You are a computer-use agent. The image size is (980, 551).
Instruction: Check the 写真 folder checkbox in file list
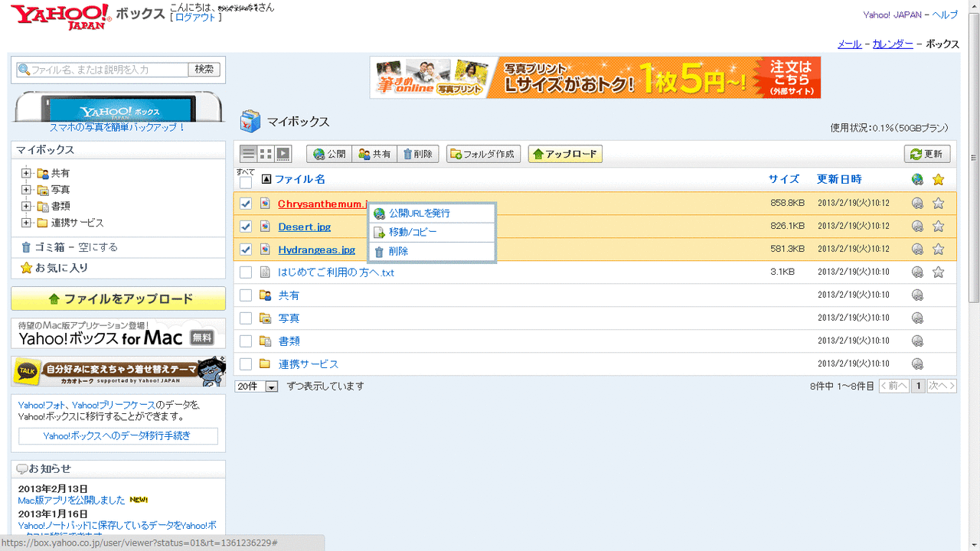(246, 318)
